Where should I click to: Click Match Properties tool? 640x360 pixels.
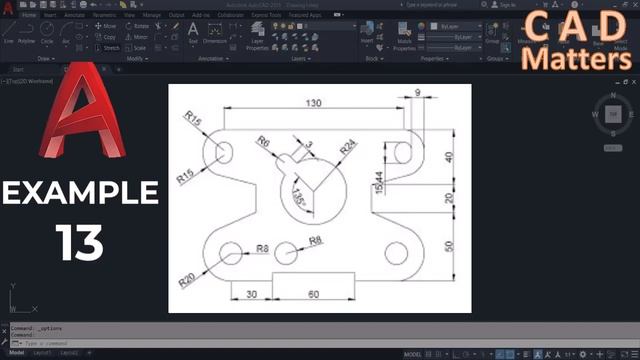tap(404, 36)
